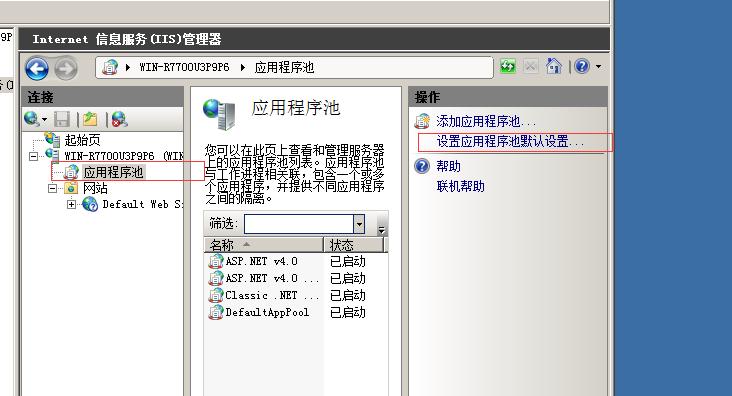The width and height of the screenshot is (732, 396).
Task: Open Help with the toolbar question mark
Action: pos(582,66)
